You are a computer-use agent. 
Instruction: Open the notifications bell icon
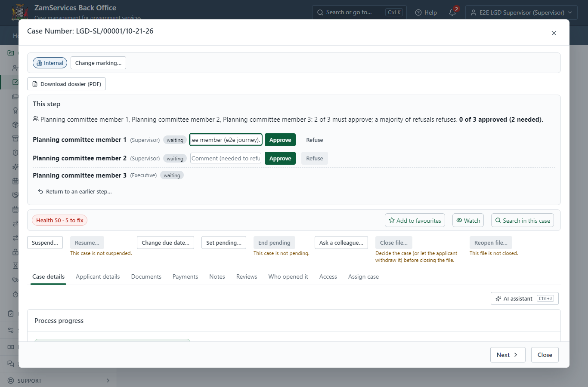[x=452, y=12]
